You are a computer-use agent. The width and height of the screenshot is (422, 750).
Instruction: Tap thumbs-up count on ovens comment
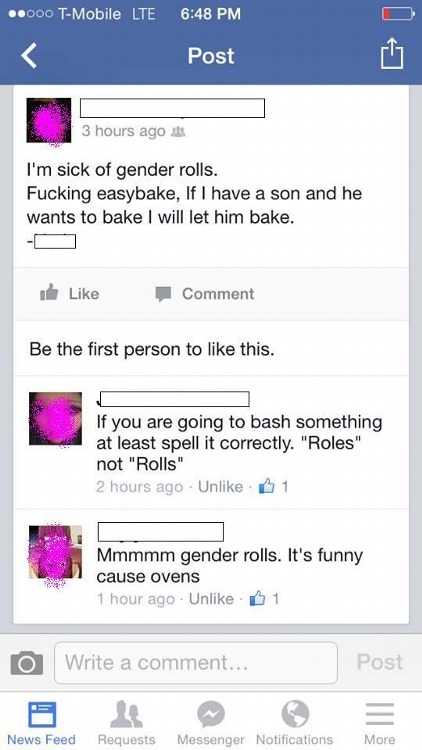264,599
